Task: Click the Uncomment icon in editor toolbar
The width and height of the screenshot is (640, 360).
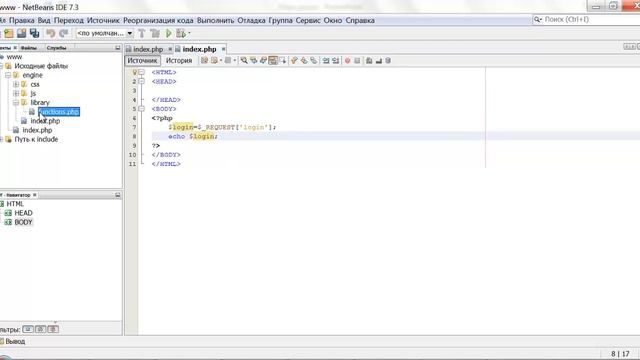Action: click(379, 60)
